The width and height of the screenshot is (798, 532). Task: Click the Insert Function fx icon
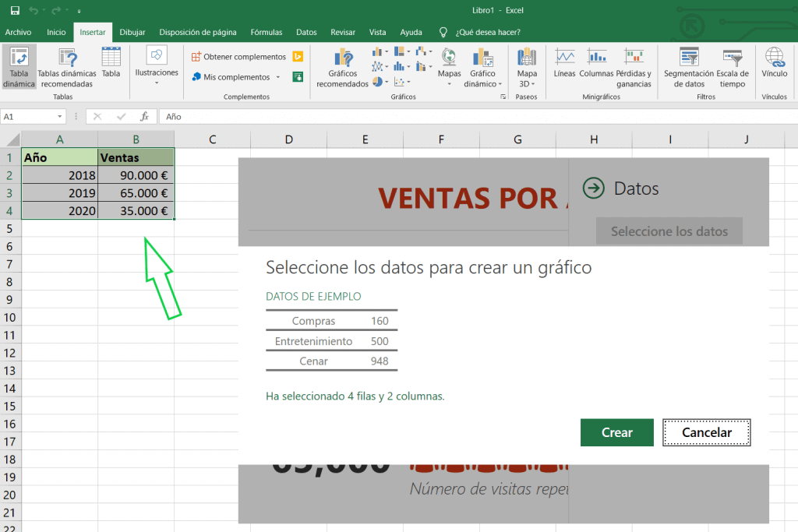click(144, 117)
